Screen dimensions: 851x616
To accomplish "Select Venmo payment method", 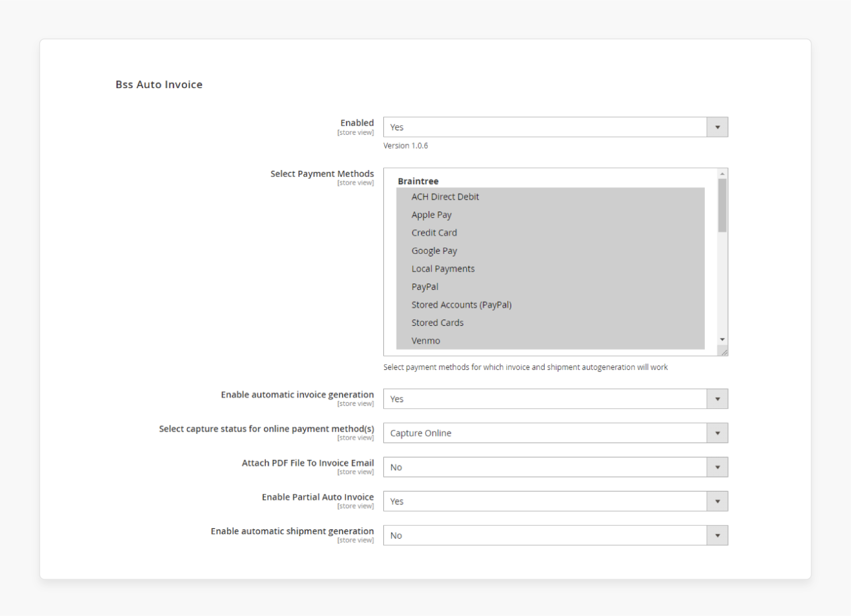I will click(x=550, y=340).
